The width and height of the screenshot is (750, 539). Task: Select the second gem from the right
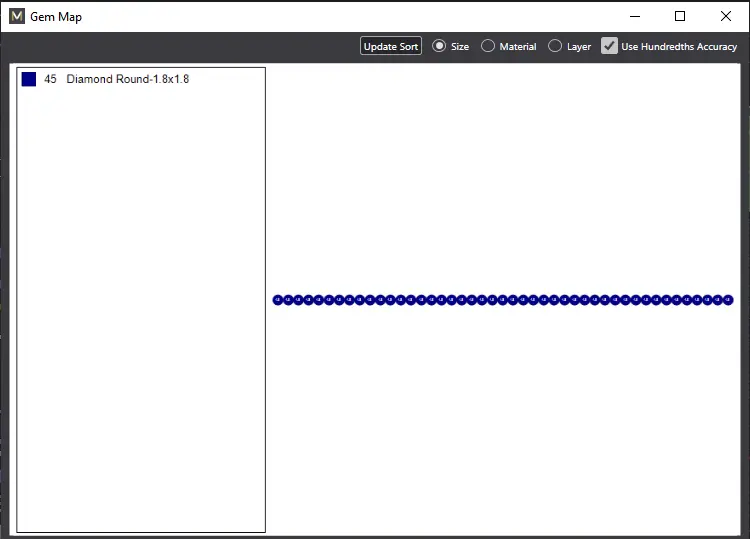718,300
